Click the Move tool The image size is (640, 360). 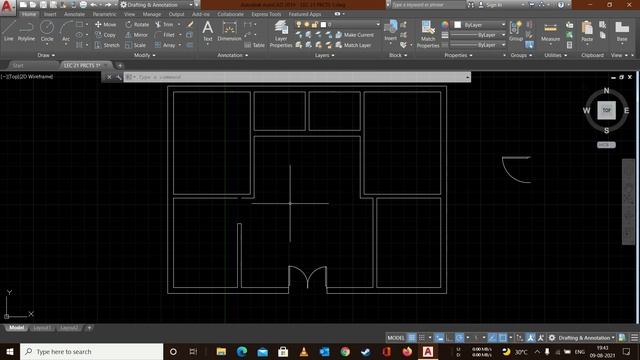(105, 24)
